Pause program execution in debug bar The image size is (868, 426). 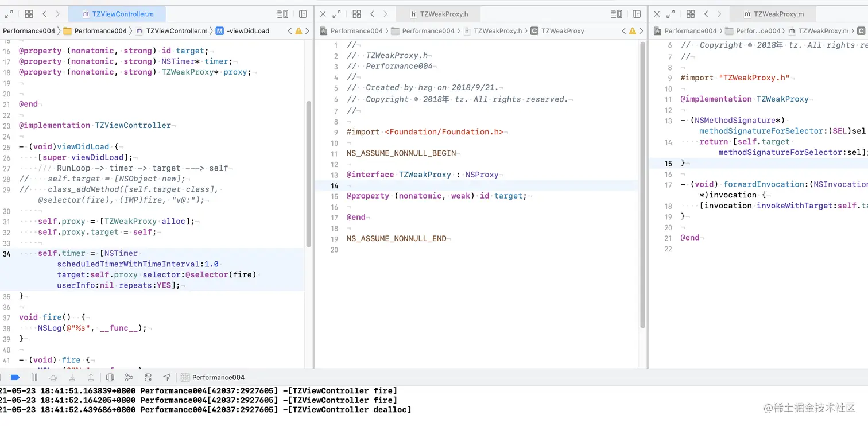(x=34, y=377)
